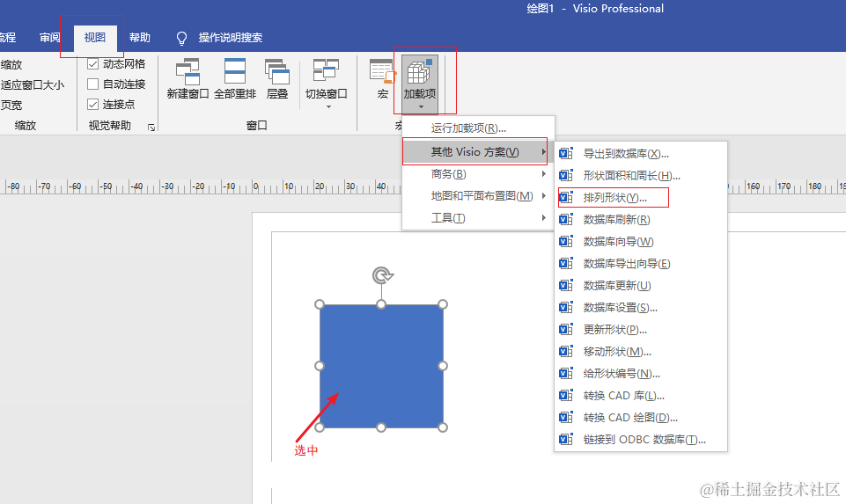The width and height of the screenshot is (846, 504).
Task: Expand the 切换窗口 dropdown arrow
Action: point(328,106)
